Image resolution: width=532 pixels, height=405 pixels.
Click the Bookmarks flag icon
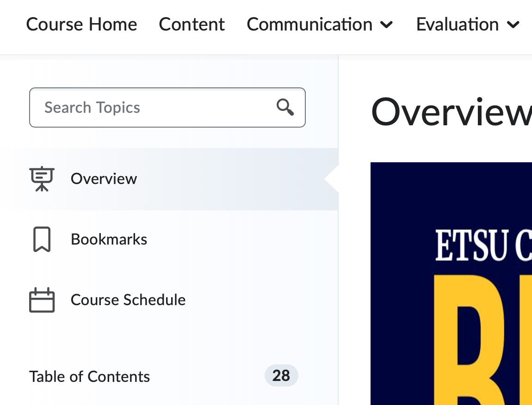[x=42, y=239]
